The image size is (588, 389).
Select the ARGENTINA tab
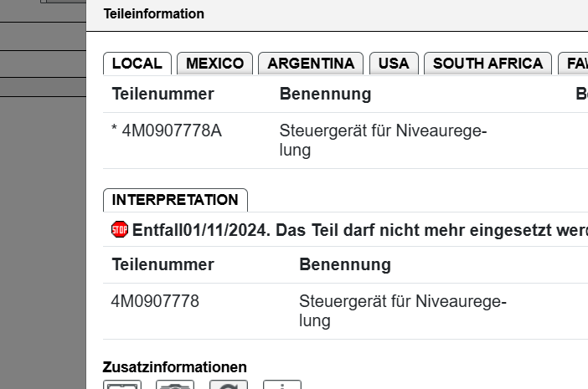311,64
